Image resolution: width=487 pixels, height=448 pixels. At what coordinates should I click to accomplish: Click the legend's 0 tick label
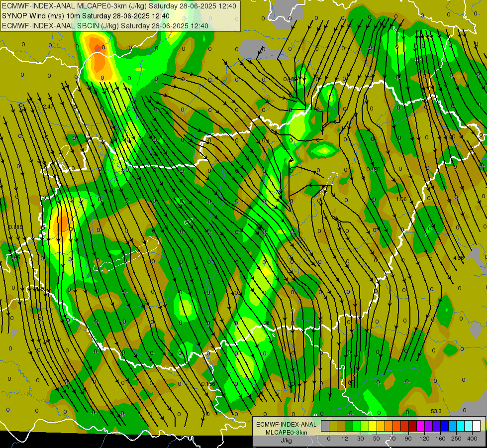click(x=329, y=439)
